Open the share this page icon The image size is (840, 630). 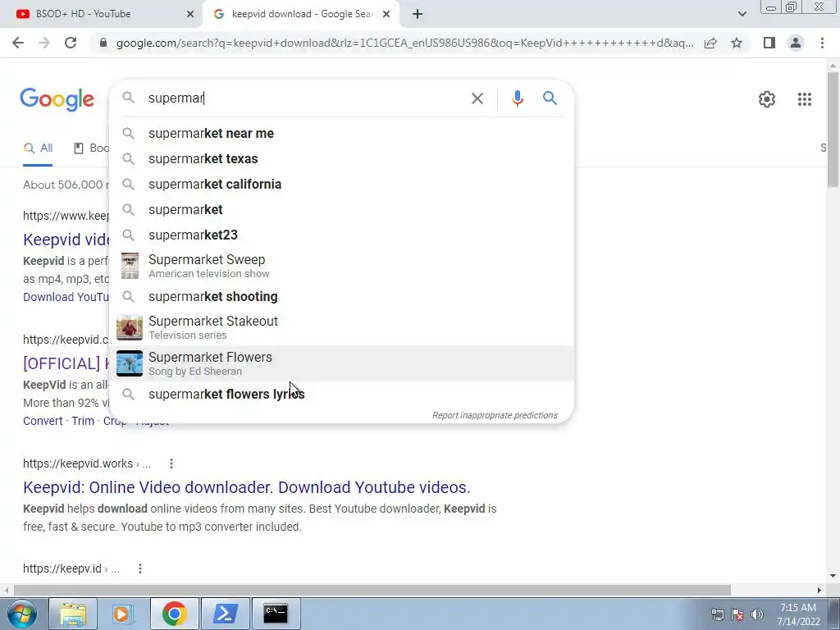(710, 43)
